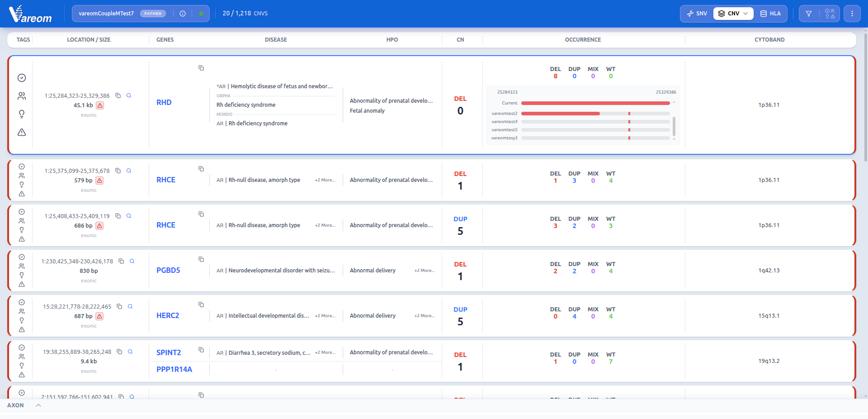This screenshot has width=868, height=419.
Task: Open sample info icon next to FATHER
Action: point(183,14)
